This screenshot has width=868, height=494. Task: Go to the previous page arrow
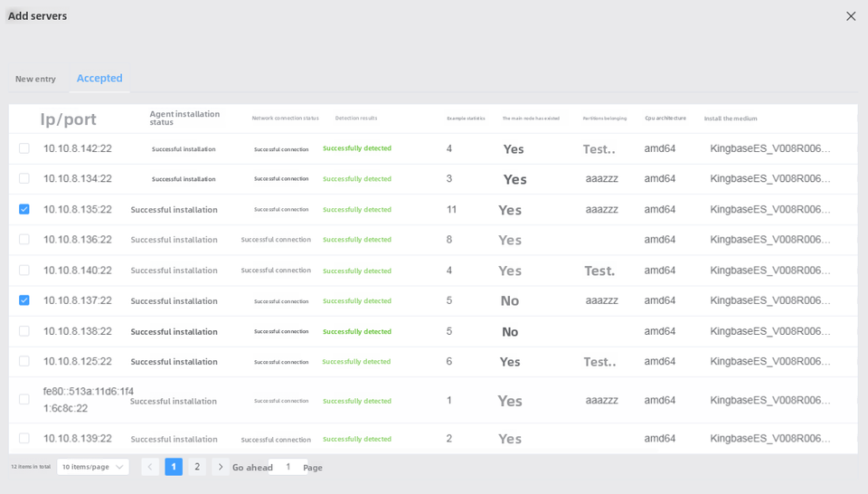point(150,467)
